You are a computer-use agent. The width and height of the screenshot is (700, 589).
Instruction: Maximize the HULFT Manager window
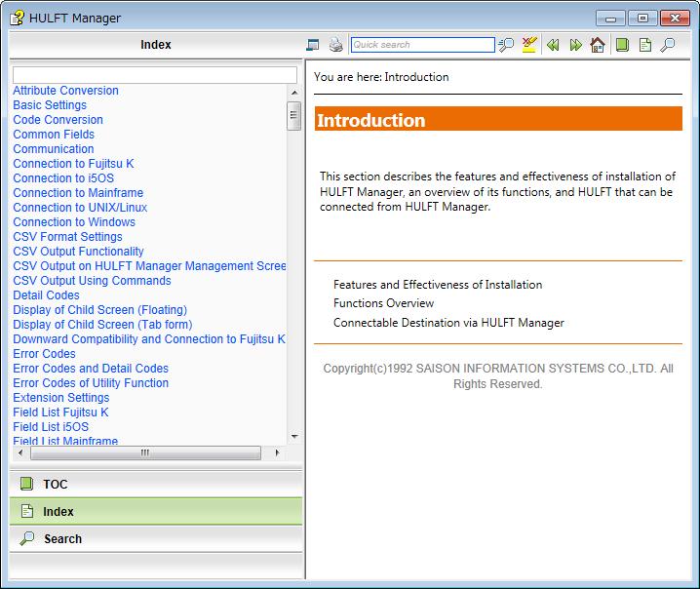pos(642,19)
